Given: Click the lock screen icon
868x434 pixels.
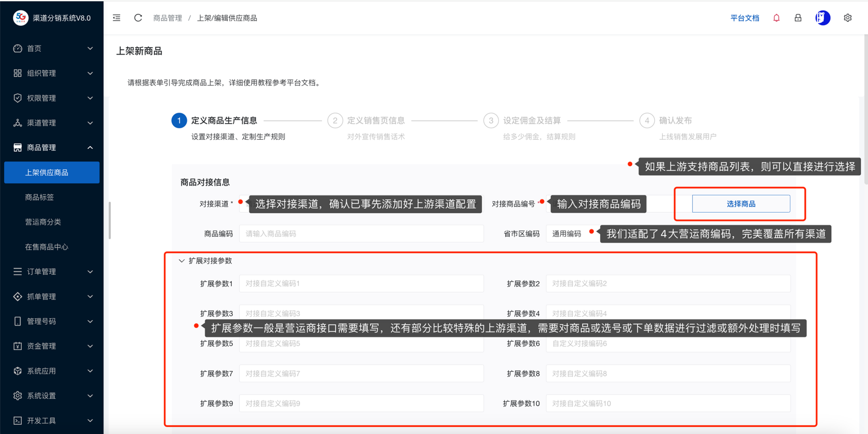Looking at the screenshot, I should 798,18.
